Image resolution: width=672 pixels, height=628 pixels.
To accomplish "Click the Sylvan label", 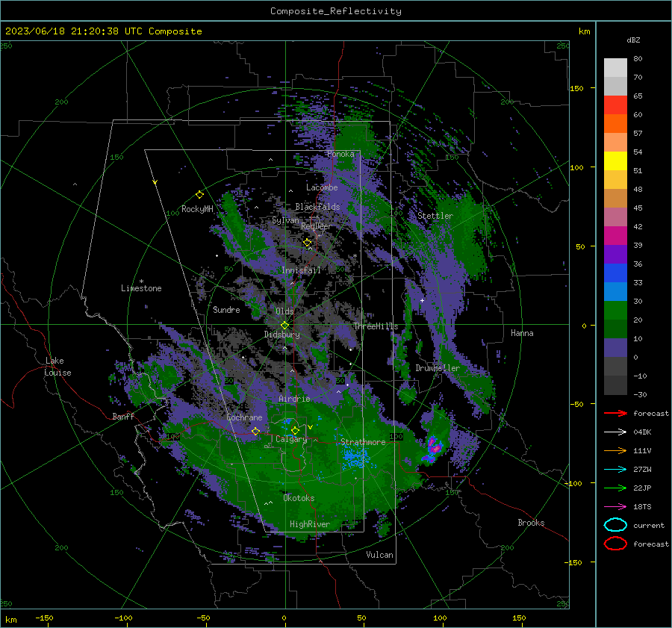I will 285,220.
